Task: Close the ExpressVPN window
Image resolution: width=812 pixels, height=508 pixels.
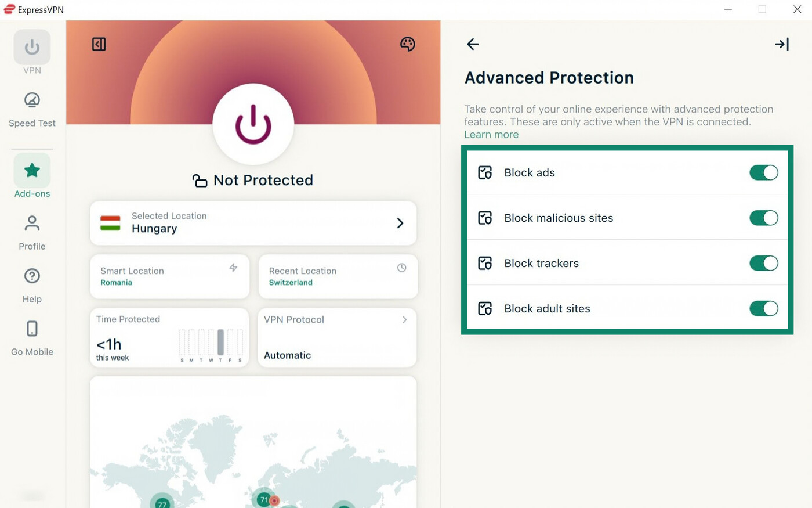Action: click(797, 9)
